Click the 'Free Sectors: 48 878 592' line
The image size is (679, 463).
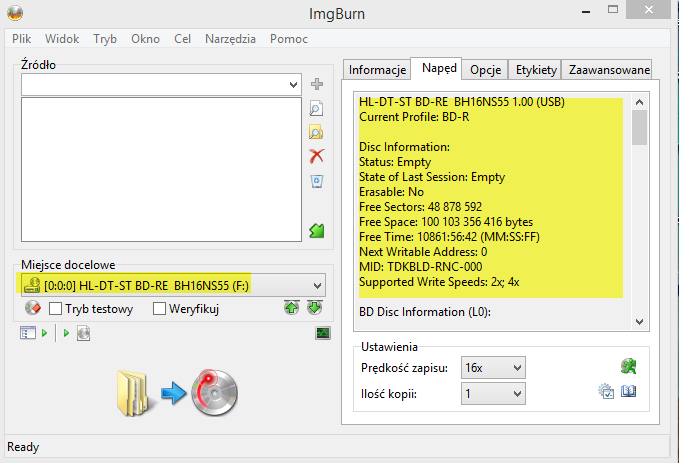(420, 207)
